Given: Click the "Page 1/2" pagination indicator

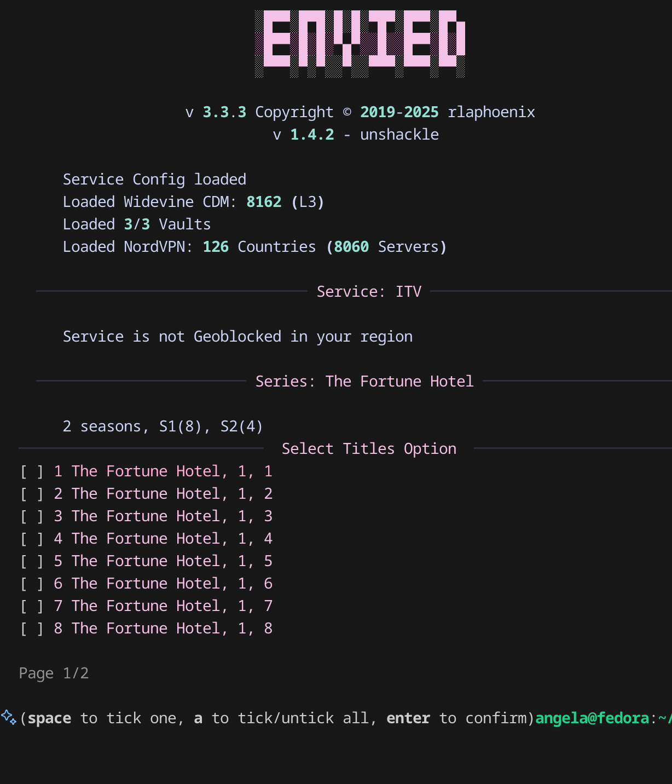Looking at the screenshot, I should pyautogui.click(x=54, y=673).
